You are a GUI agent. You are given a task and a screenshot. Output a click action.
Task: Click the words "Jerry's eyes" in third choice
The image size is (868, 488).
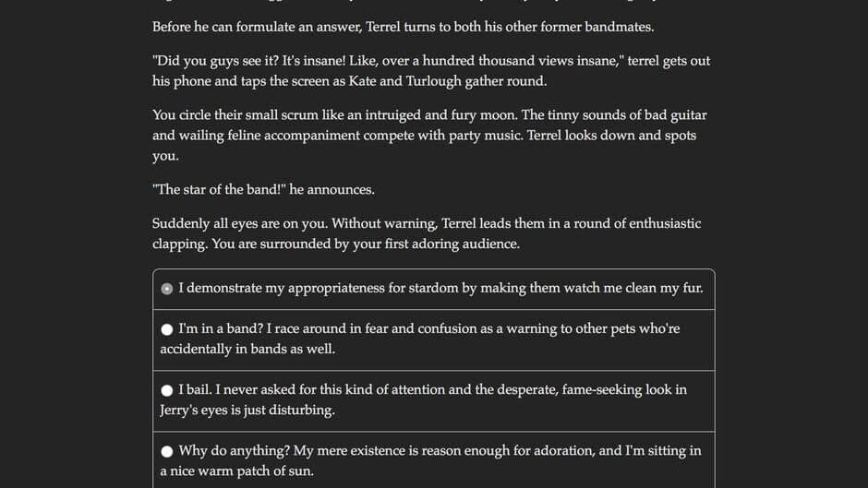(202, 410)
